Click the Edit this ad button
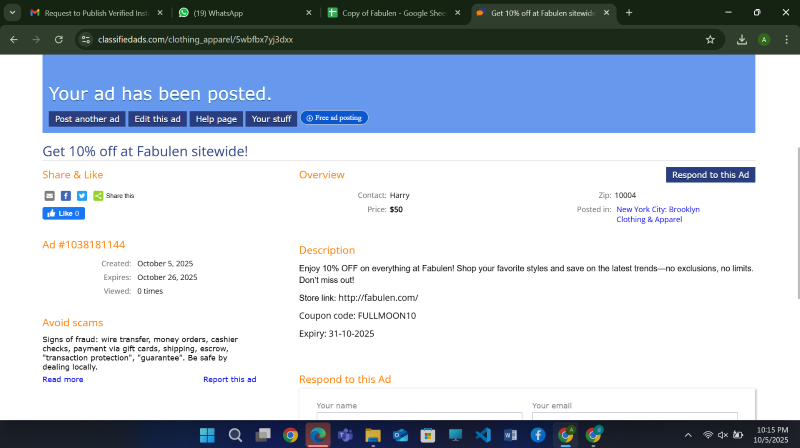Screen dimensions: 800x448 coord(157,119)
